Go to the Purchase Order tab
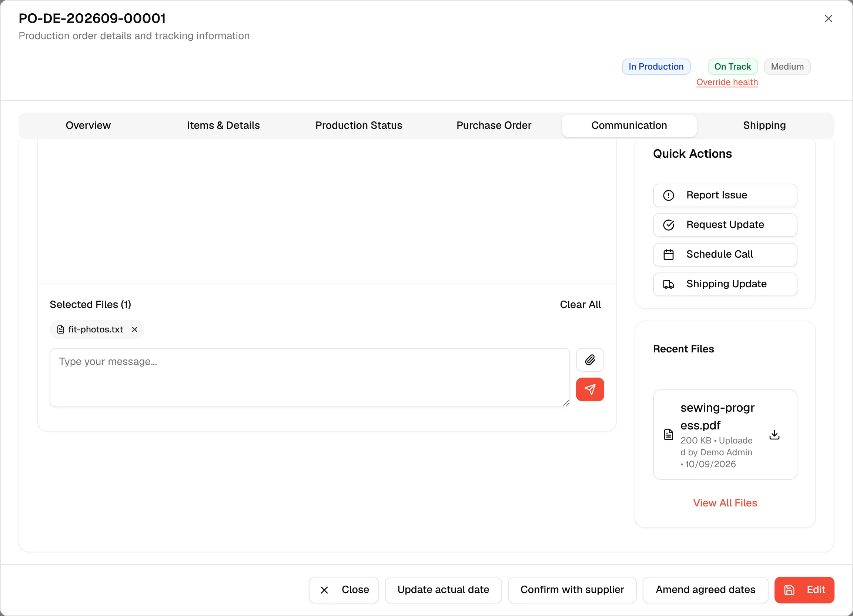Screen dimensions: 853x616 coord(494,125)
